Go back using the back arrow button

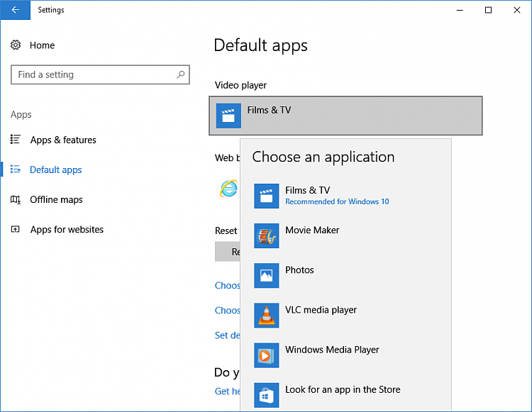coord(15,10)
